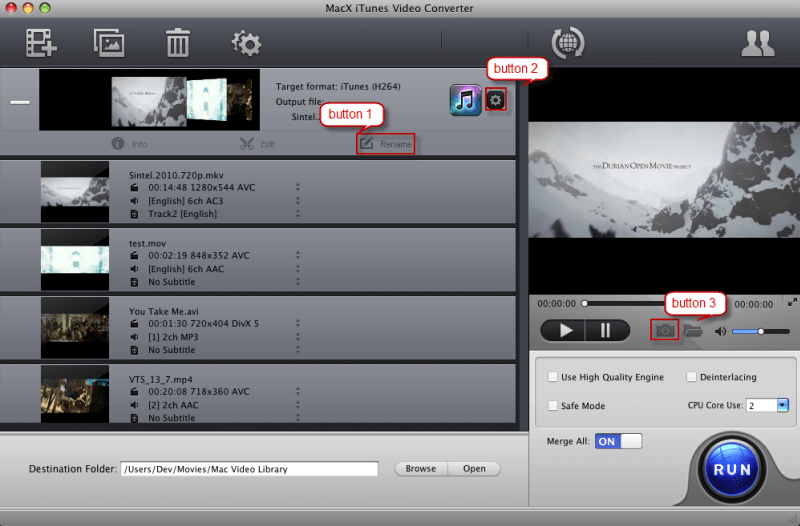Viewport: 800px width, 526px height.
Task: Open settings via the toolbar gear icon
Action: pyautogui.click(x=246, y=43)
